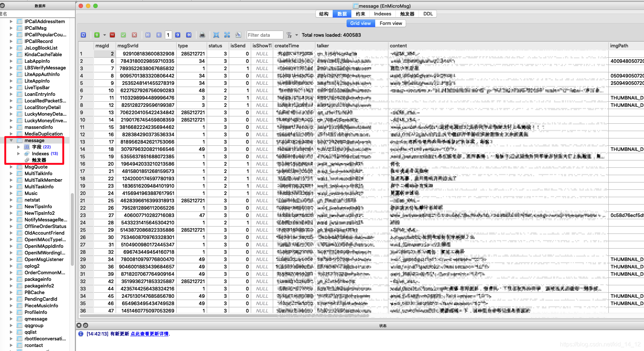Apply the filter with the funnel icon
Screen dimensions: 644x351
click(x=289, y=35)
